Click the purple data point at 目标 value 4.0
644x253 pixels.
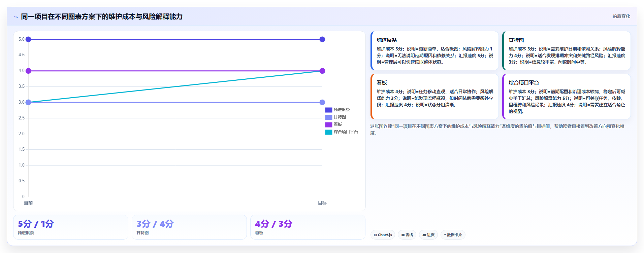pos(322,71)
